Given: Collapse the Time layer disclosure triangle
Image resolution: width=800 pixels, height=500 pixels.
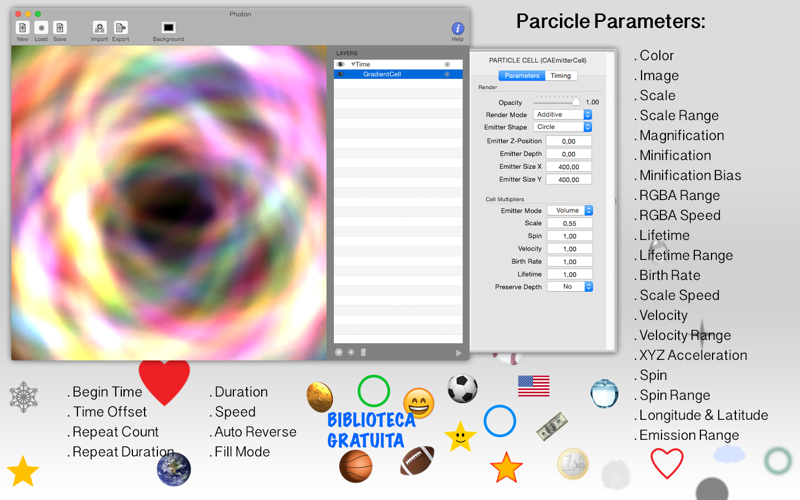Looking at the screenshot, I should [x=353, y=65].
